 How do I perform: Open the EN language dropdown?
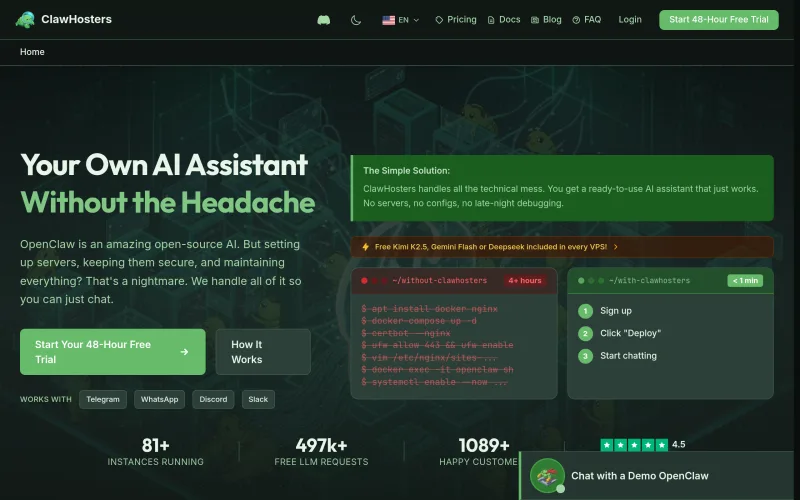tap(401, 20)
